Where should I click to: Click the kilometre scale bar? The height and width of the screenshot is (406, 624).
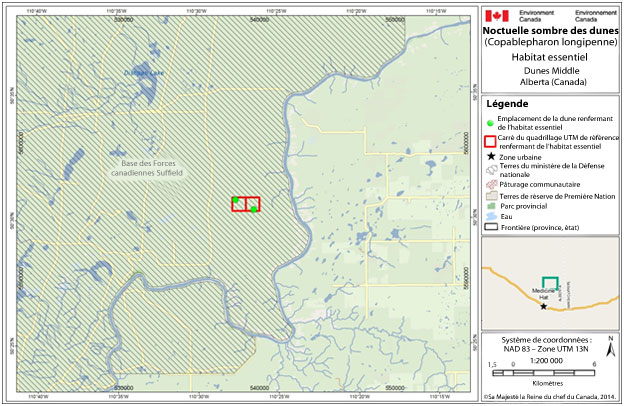[546, 372]
